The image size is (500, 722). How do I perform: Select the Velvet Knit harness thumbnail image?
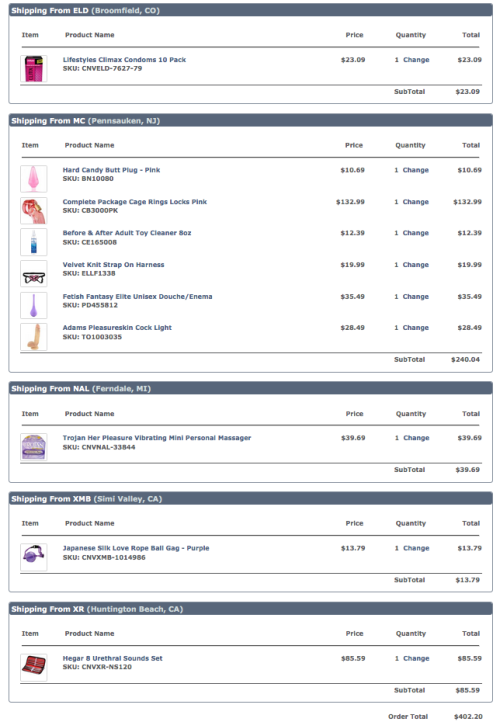34,274
